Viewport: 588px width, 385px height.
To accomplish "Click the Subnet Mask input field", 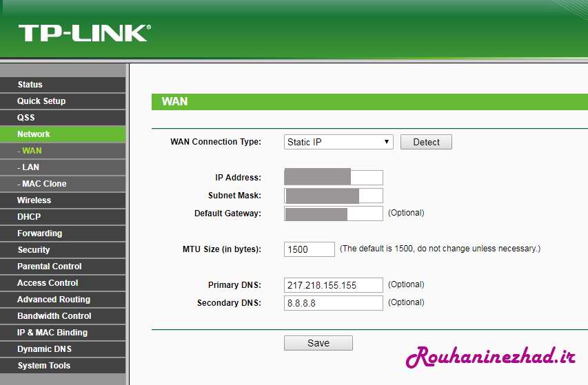I will (334, 195).
